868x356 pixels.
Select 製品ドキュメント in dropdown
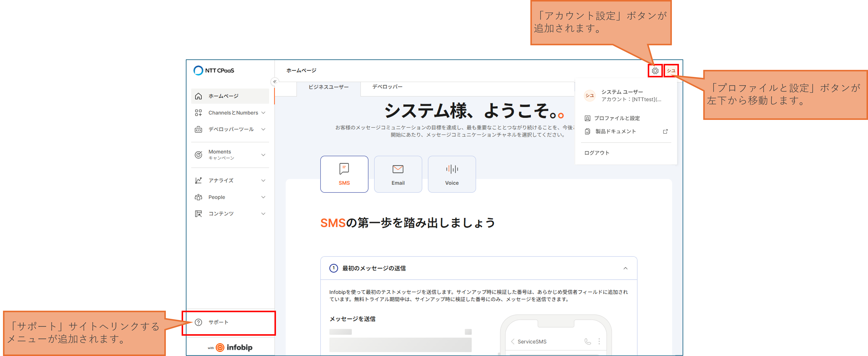[x=626, y=131]
